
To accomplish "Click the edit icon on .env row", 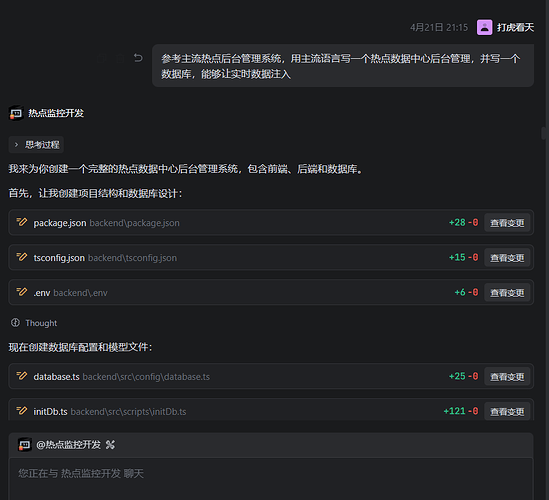I will (22, 292).
